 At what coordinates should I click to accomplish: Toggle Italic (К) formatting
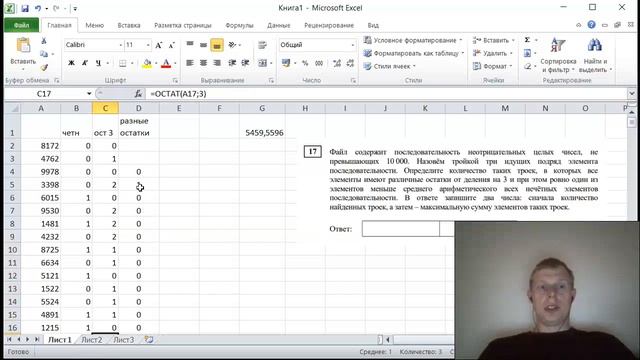tap(84, 63)
